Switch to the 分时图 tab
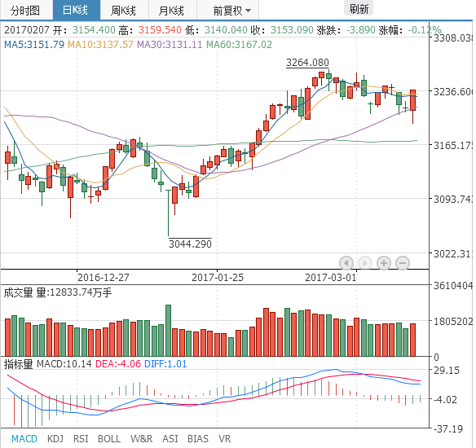 [x=25, y=11]
